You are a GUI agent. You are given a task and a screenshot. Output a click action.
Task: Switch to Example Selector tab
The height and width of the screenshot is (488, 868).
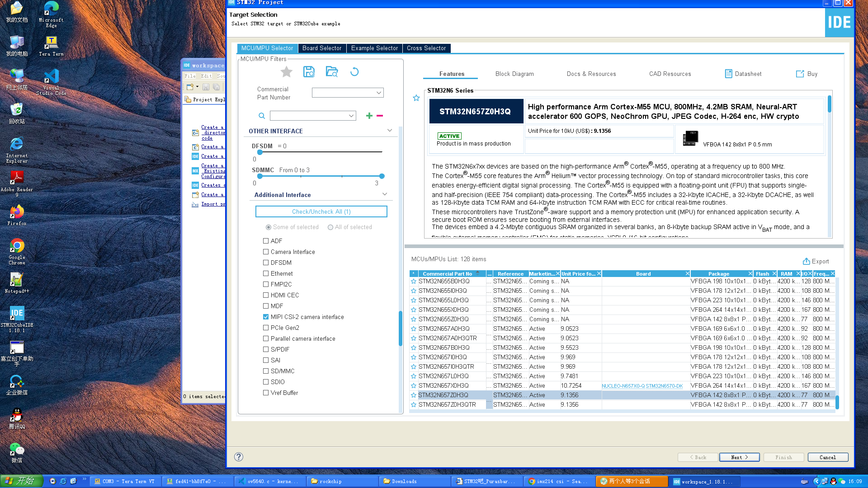pos(374,48)
